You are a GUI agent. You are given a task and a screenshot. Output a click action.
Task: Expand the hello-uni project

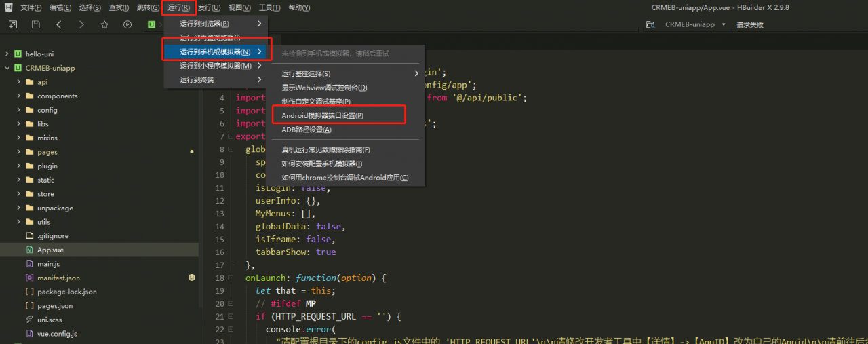click(7, 54)
